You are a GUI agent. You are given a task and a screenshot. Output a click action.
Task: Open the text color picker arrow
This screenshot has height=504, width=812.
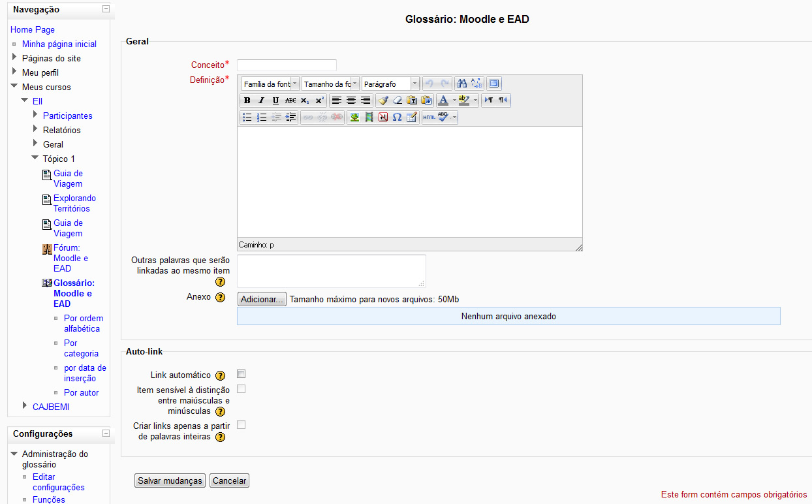click(x=454, y=101)
